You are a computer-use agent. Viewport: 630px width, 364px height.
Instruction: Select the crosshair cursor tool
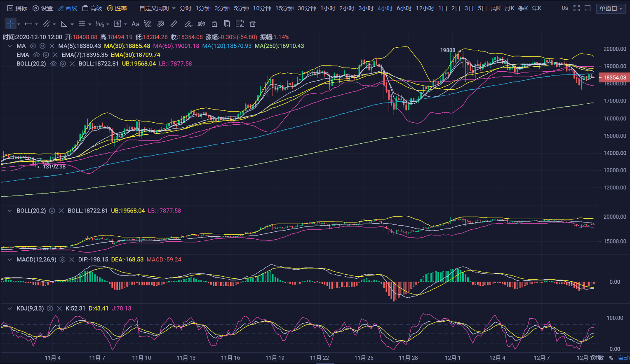point(11,24)
